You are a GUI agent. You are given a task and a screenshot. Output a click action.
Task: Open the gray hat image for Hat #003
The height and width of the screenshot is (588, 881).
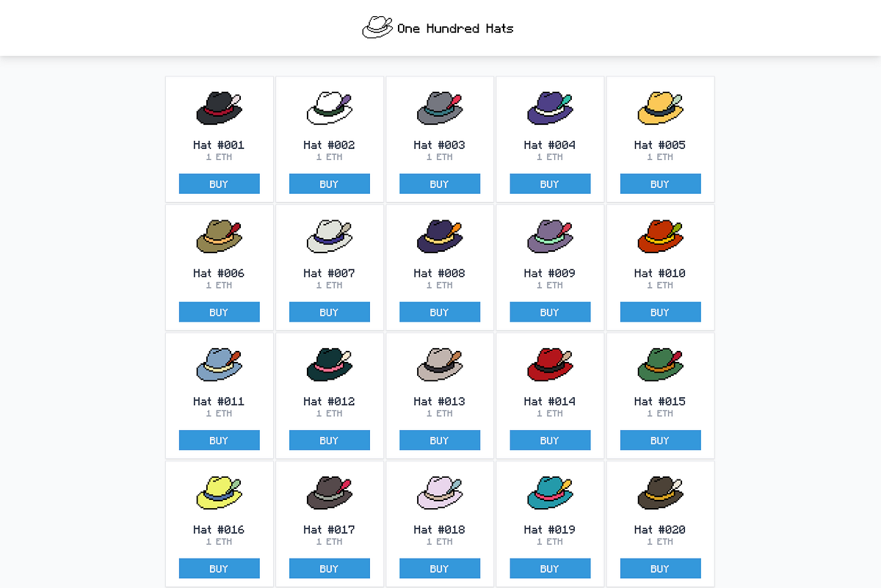click(439, 106)
